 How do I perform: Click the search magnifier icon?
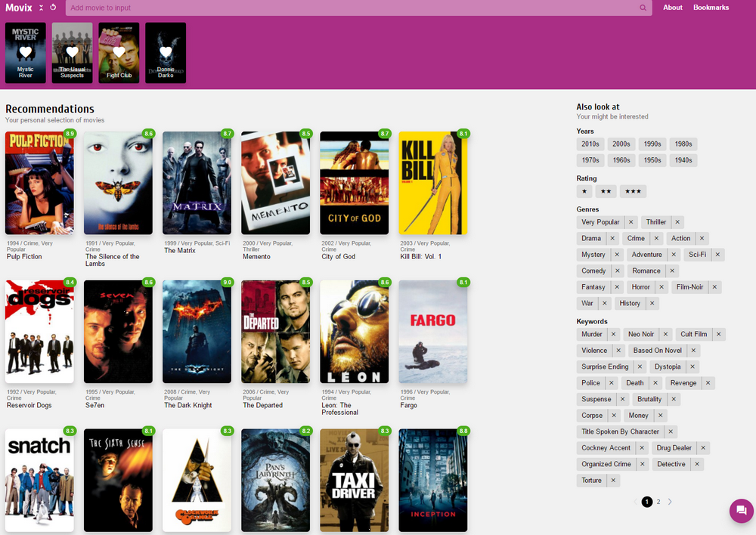coord(643,8)
